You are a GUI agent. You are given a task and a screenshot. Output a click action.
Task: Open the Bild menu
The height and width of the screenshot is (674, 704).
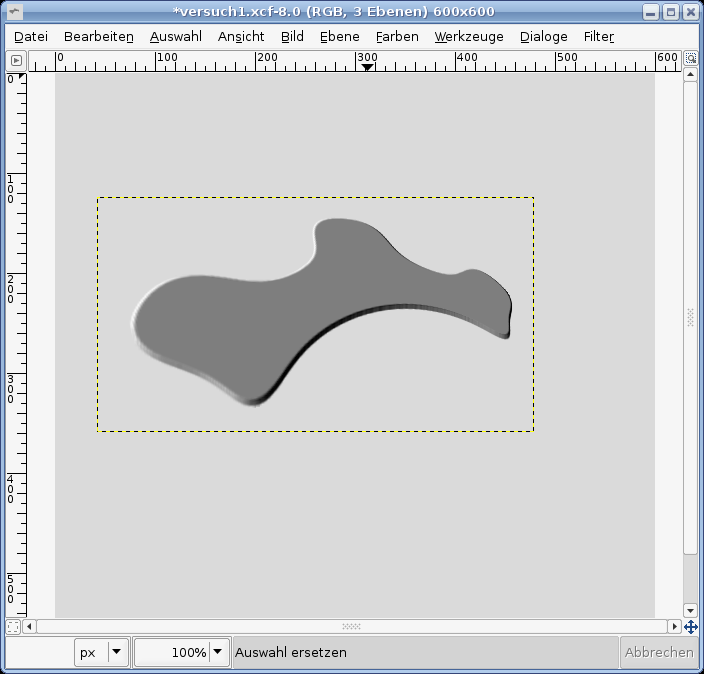click(x=292, y=36)
